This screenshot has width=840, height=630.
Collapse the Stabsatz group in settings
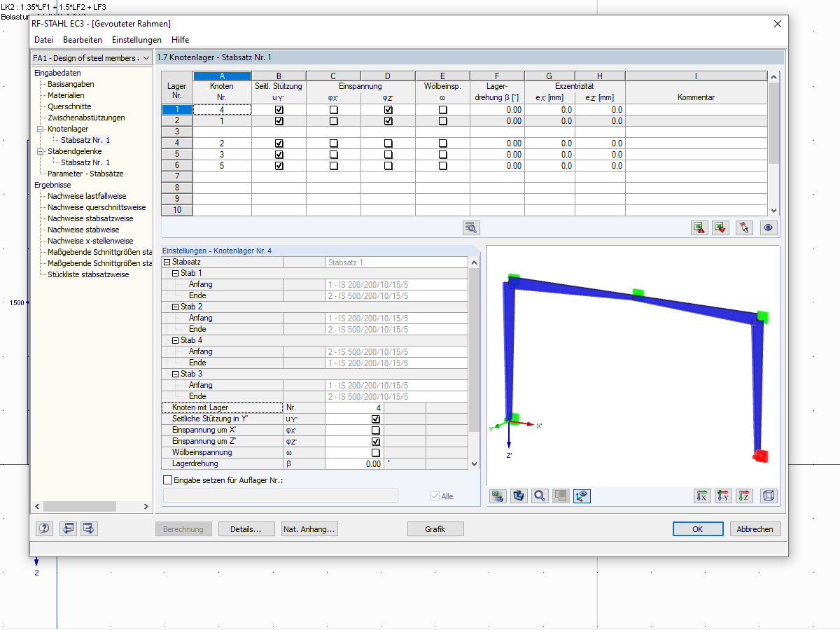(x=167, y=262)
